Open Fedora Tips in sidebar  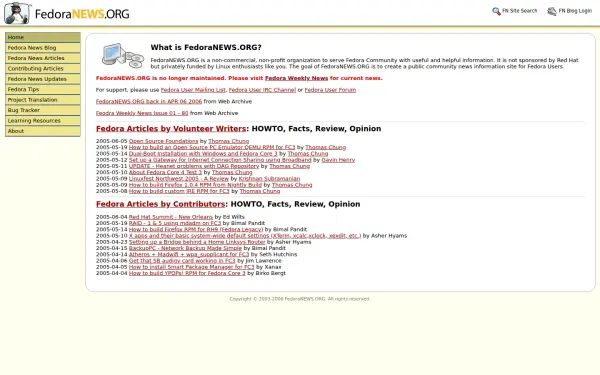tap(43, 89)
